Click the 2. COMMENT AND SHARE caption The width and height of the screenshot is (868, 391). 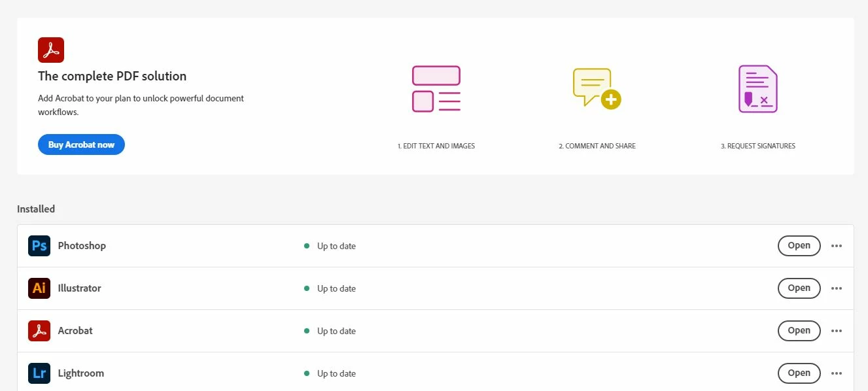597,146
